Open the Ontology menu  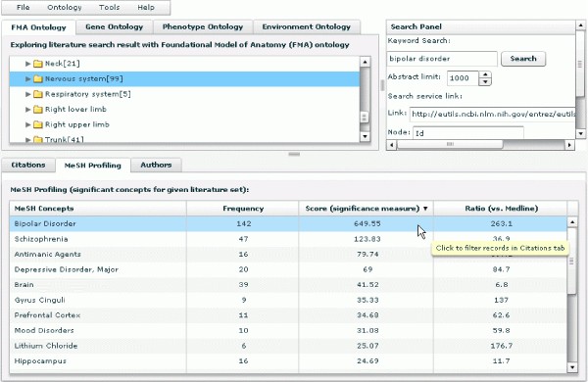[64, 7]
